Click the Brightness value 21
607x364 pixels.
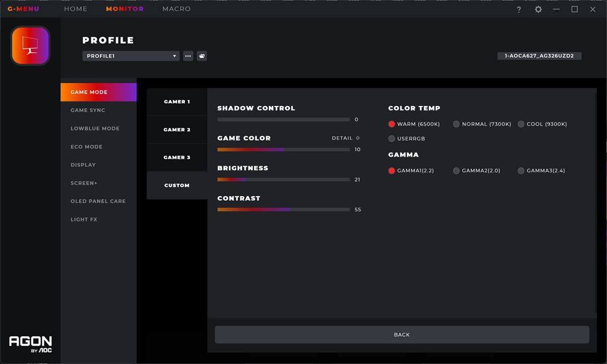tap(357, 180)
